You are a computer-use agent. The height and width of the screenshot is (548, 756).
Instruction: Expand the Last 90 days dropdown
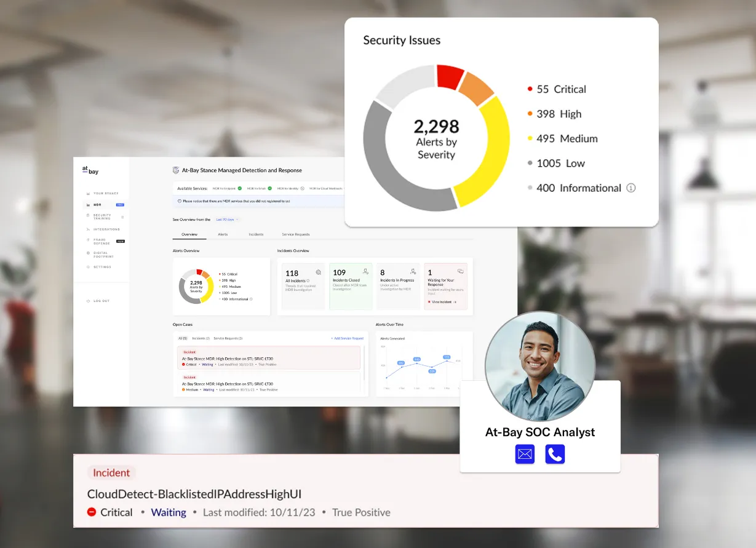pyautogui.click(x=227, y=220)
